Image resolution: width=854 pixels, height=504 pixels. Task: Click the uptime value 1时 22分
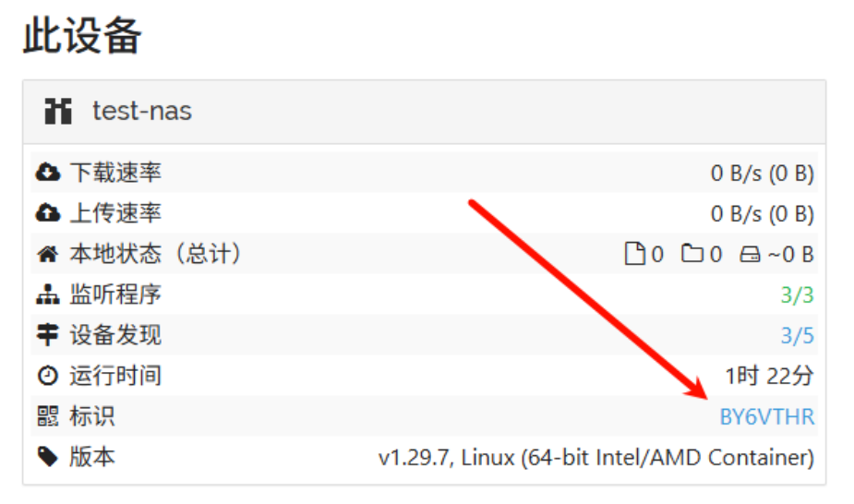(x=769, y=377)
